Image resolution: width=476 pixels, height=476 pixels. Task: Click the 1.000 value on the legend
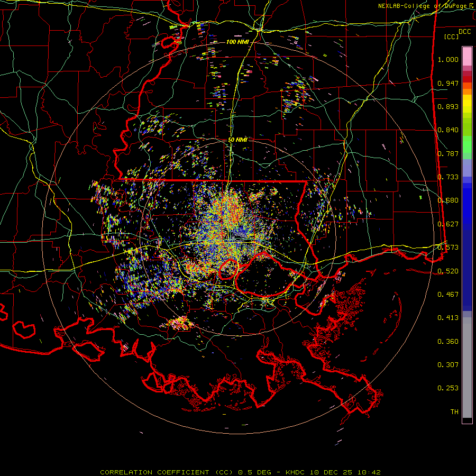(x=448, y=59)
